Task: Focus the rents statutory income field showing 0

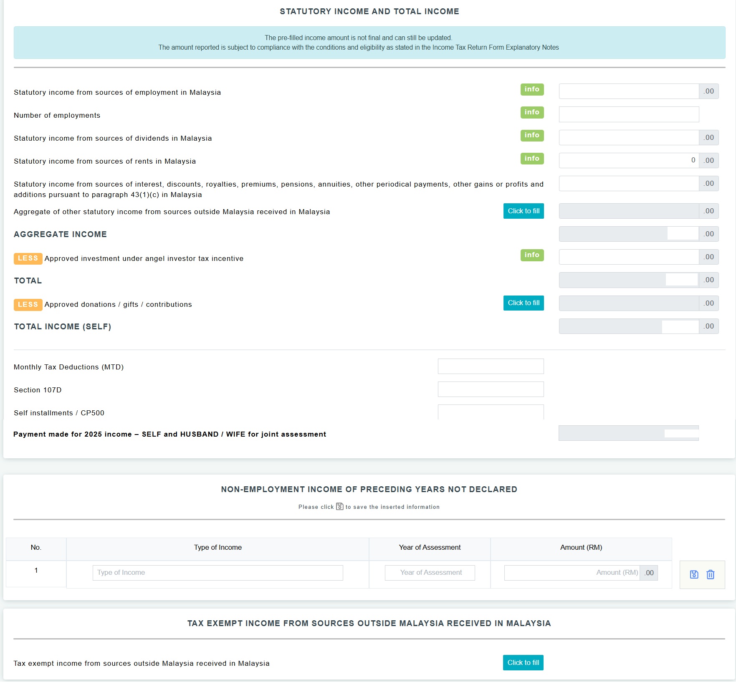Action: tap(629, 160)
